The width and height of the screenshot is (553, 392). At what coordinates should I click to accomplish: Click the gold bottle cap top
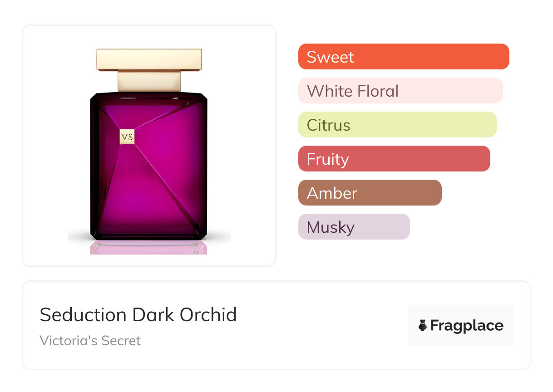(149, 59)
